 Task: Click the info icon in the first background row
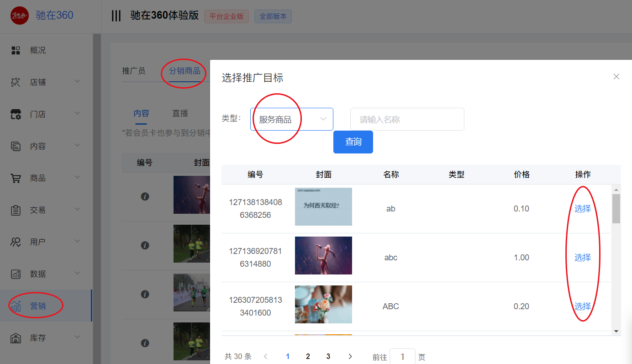(x=145, y=196)
